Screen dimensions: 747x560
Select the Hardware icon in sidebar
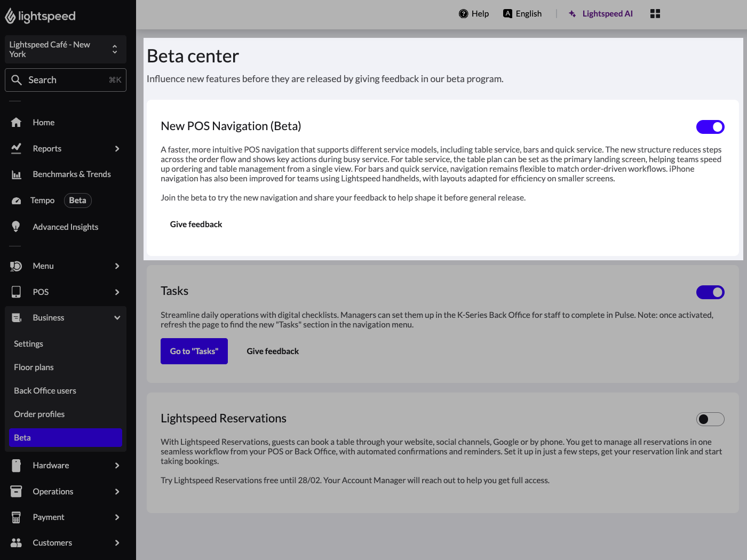pos(16,465)
